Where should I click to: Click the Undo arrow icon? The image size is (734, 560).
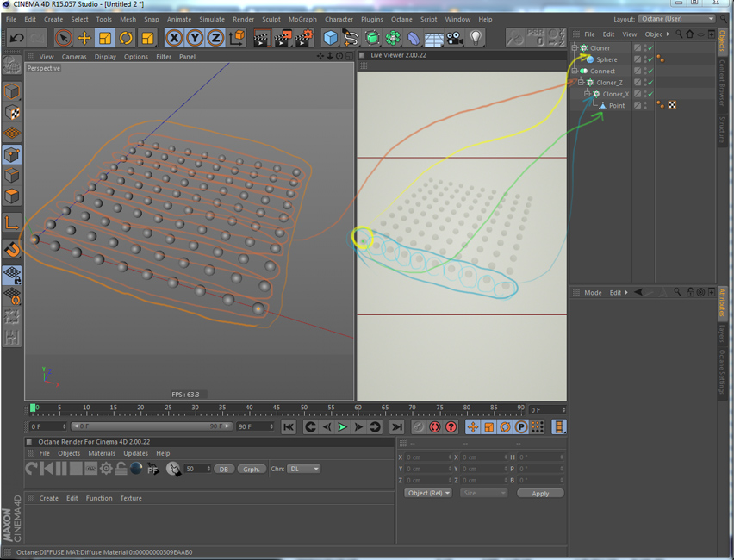click(16, 38)
